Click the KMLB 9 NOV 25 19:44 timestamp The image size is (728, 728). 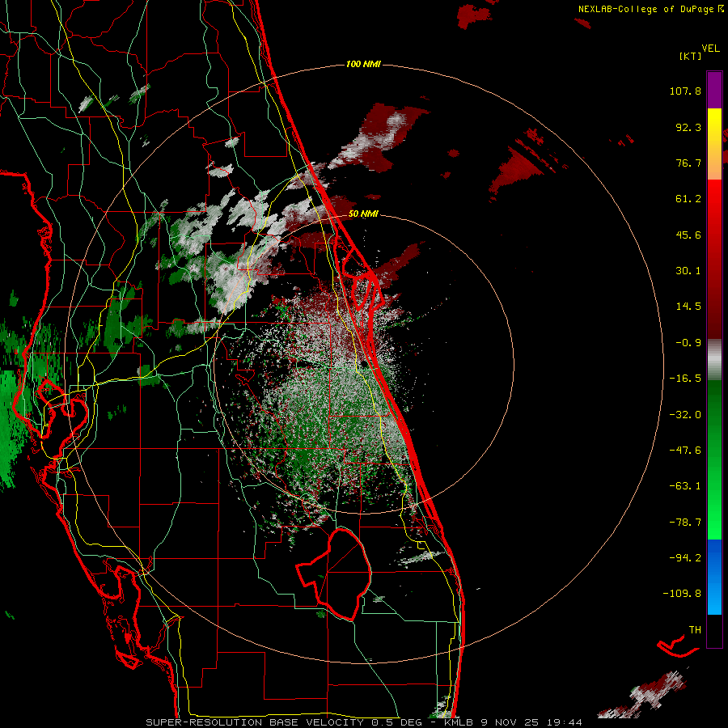point(513,722)
